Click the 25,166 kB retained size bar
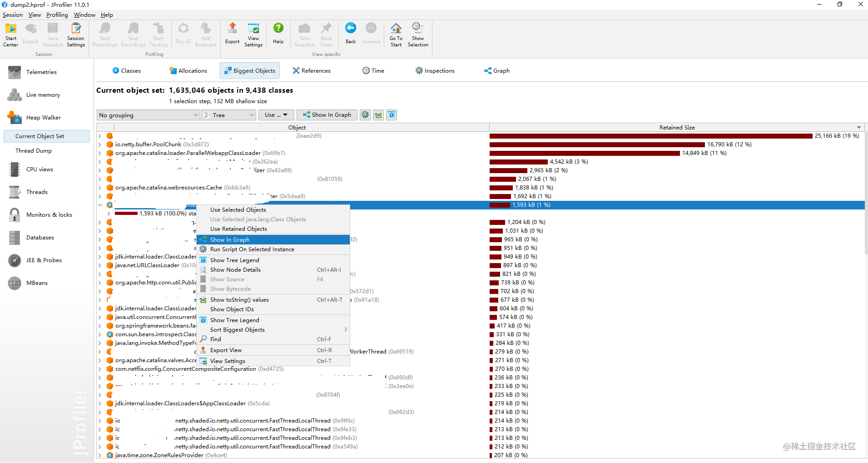Viewport: 868px width, 463px height. pyautogui.click(x=651, y=136)
